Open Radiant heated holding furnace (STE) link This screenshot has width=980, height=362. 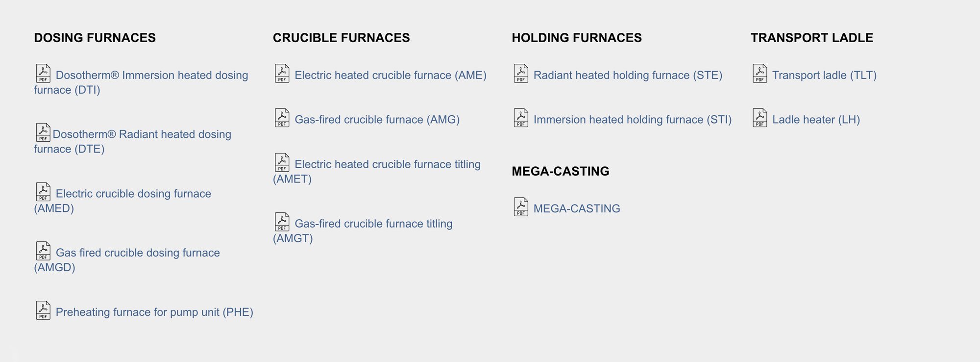[628, 75]
